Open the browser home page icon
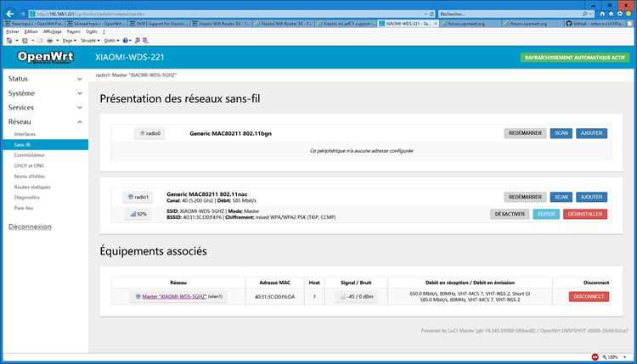Screen dimensions: 637x364 (602, 14)
